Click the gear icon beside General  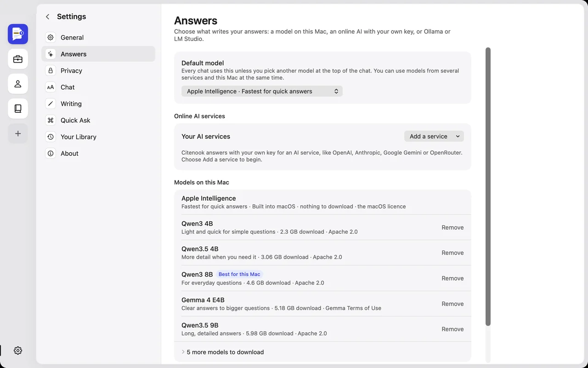[51, 37]
